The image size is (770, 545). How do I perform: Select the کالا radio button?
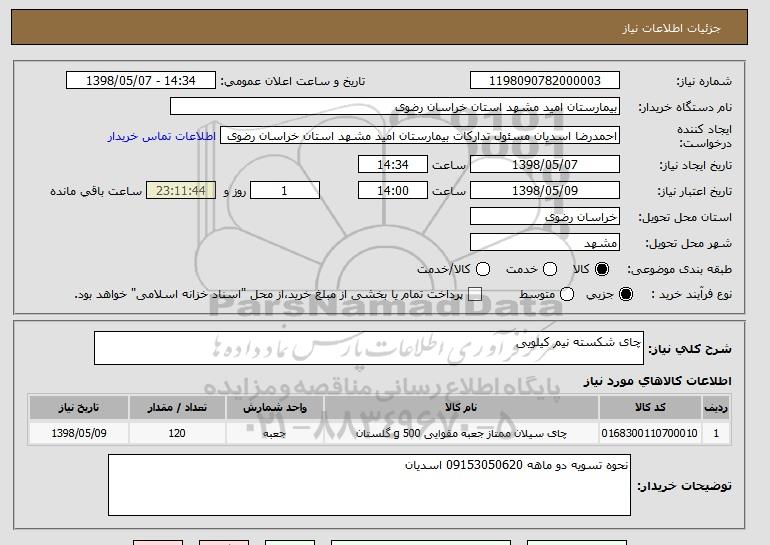[602, 269]
